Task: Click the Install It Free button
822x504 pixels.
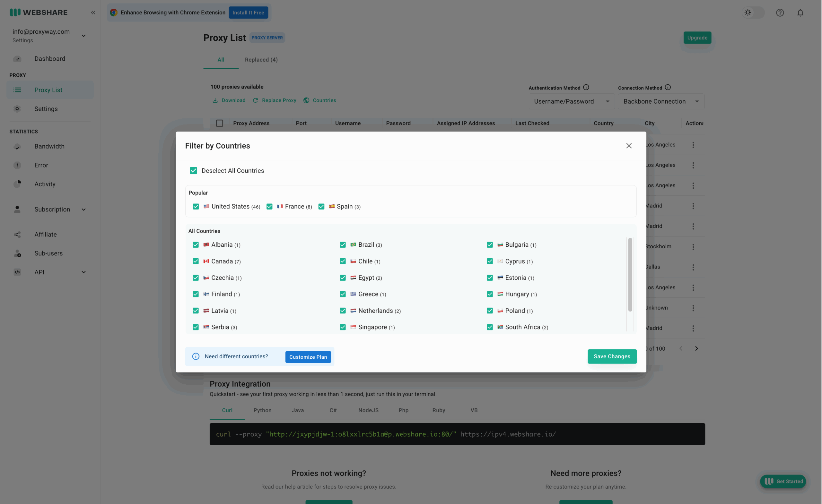Action: [248, 13]
